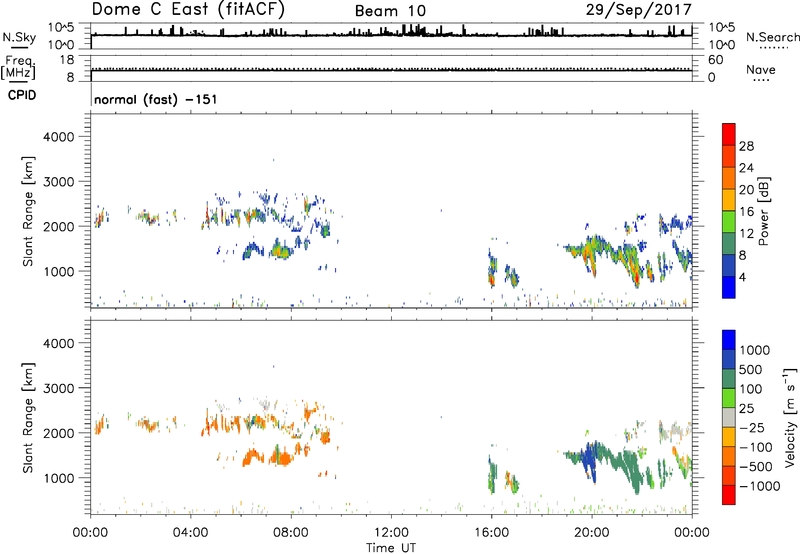Image resolution: width=800 pixels, height=554 pixels.
Task: Click the gray -25 to 25 velocity band
Action: (x=729, y=417)
